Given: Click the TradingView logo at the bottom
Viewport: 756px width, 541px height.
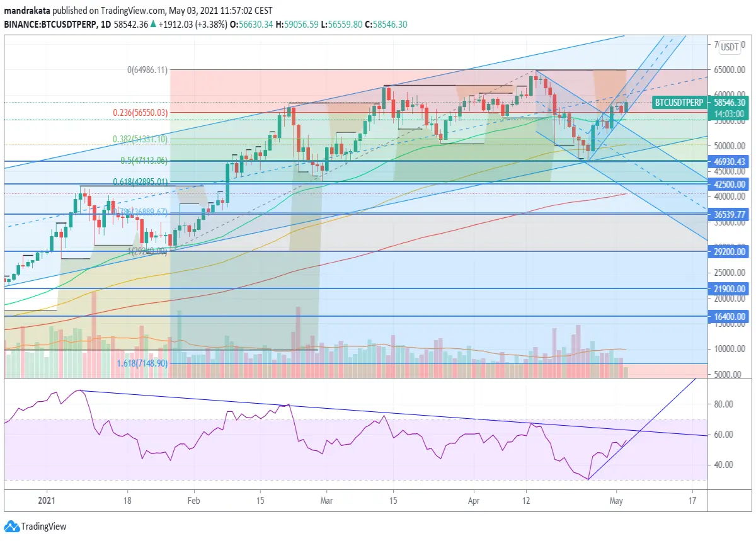Looking at the screenshot, I should (35, 527).
